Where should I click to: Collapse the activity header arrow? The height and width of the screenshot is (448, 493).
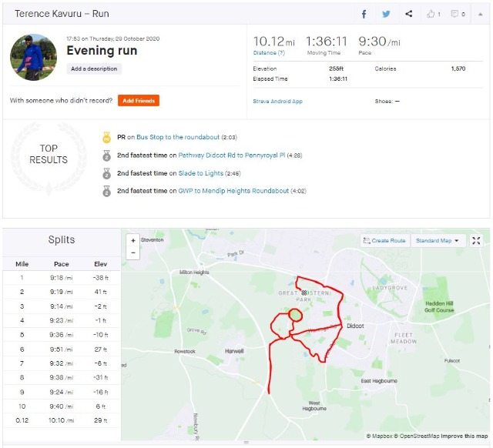481,14
